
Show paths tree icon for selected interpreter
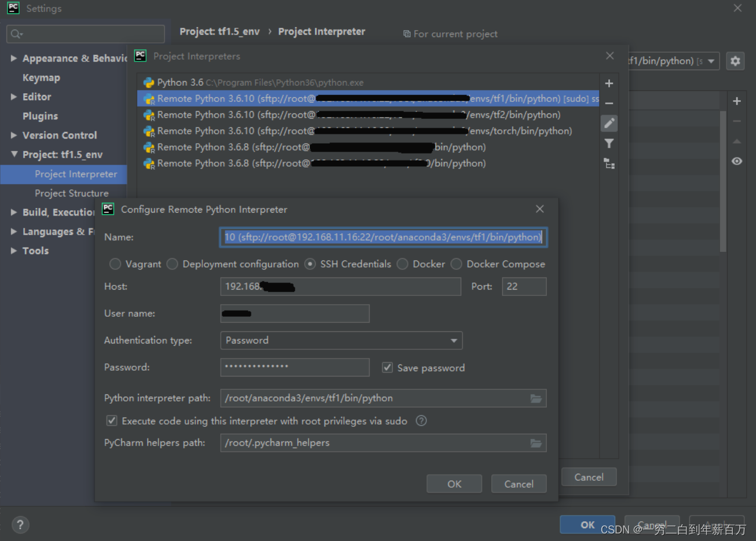[609, 164]
